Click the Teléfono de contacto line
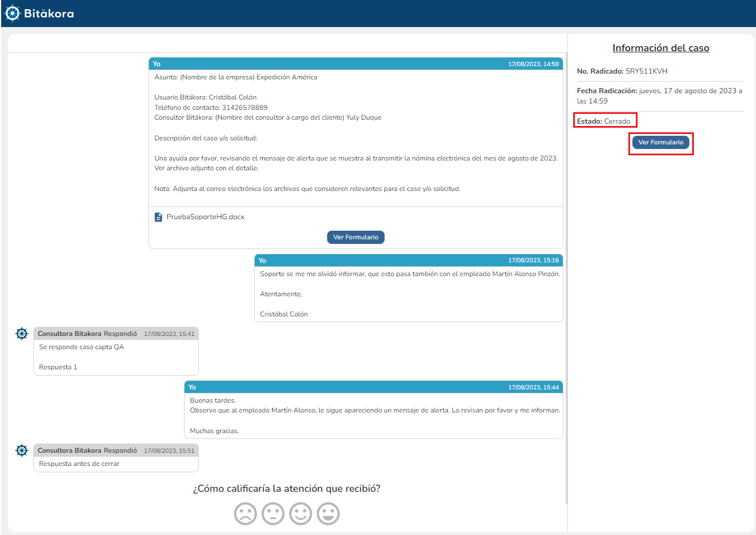This screenshot has height=535, width=756. point(211,108)
